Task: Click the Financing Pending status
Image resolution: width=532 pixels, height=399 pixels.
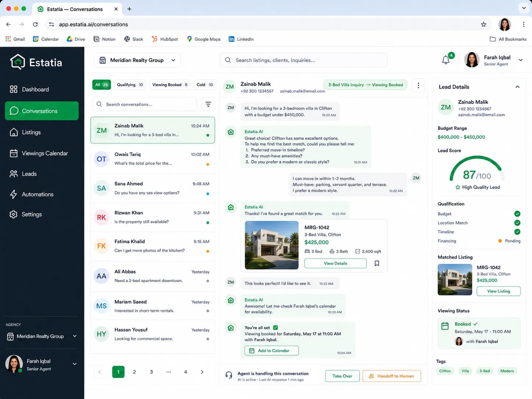Action: point(509,241)
